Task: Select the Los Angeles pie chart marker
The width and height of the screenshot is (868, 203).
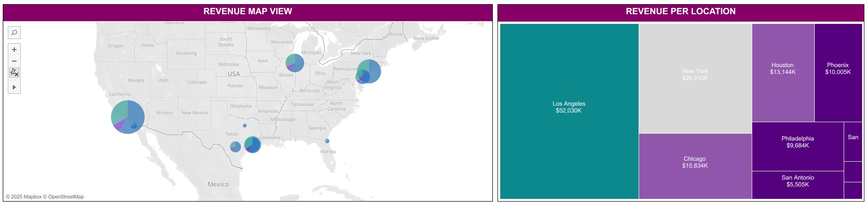Action: coord(128,117)
